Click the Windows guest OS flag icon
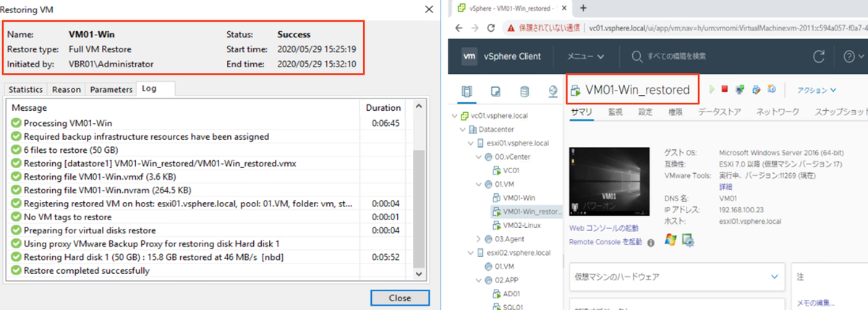The image size is (868, 310). pos(671,239)
